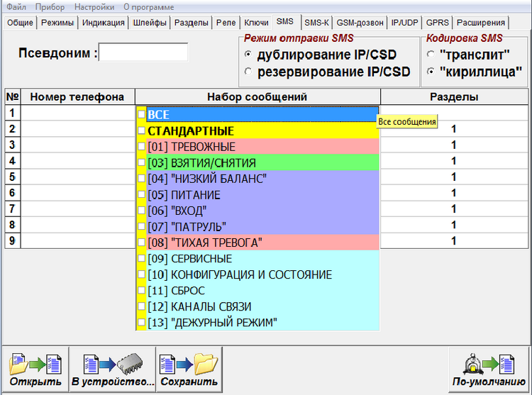532x395 pixels.
Task: Click the Открыть file open icon button
Action: pyautogui.click(x=35, y=370)
